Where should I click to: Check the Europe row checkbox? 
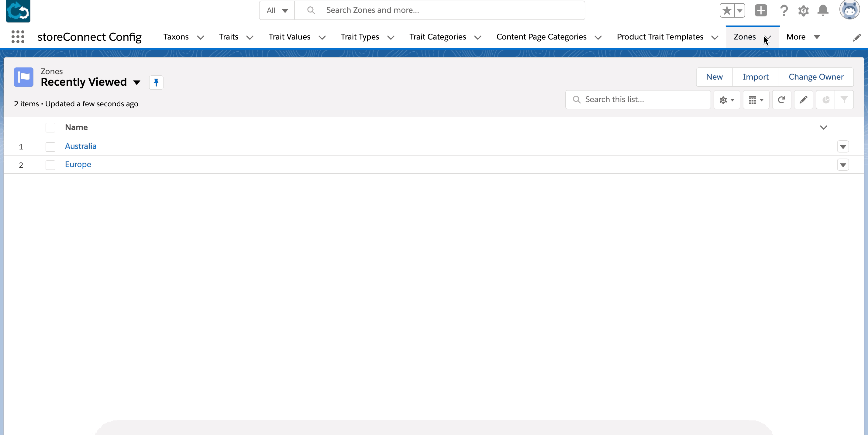pyautogui.click(x=50, y=165)
